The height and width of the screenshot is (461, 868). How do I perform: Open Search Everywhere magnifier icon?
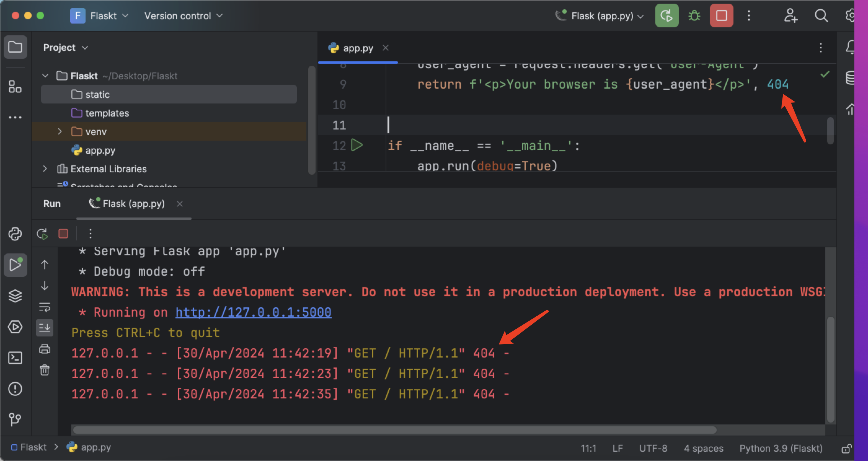point(821,15)
